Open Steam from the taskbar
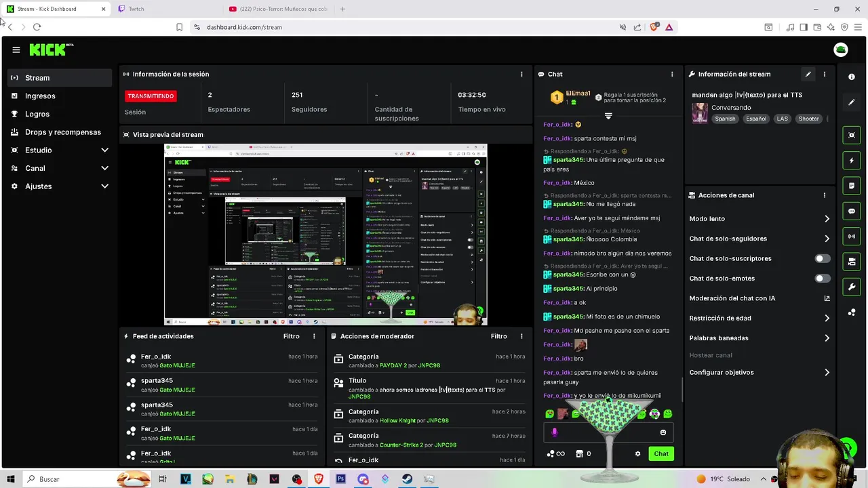This screenshot has width=868, height=488. (x=407, y=479)
